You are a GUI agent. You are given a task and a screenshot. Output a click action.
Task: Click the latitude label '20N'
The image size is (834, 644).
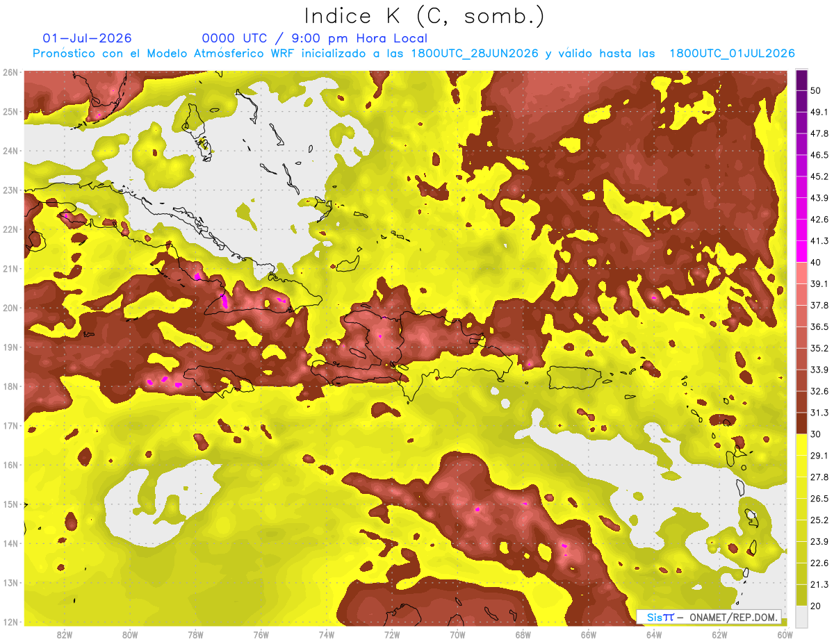[x=10, y=308]
